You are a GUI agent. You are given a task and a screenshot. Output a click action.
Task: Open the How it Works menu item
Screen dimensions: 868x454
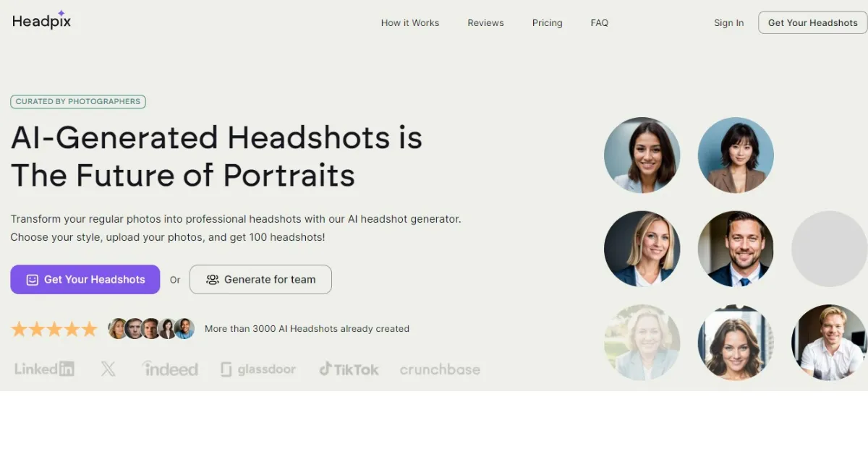pyautogui.click(x=410, y=22)
